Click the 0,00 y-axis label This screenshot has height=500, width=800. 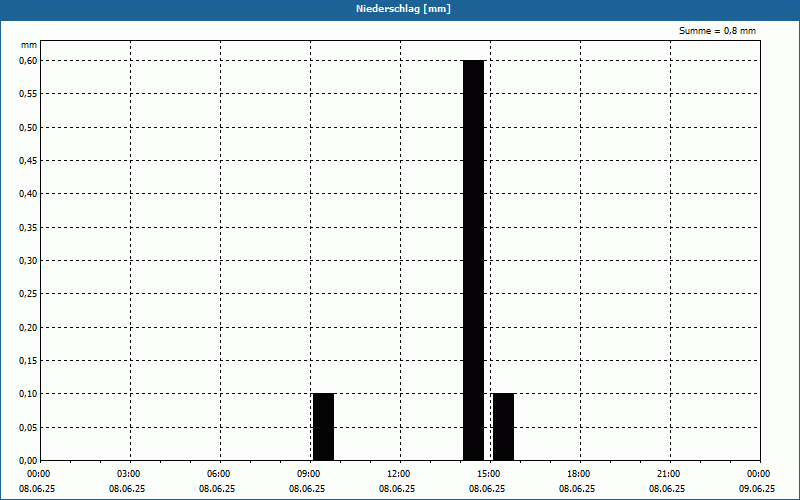coord(28,461)
